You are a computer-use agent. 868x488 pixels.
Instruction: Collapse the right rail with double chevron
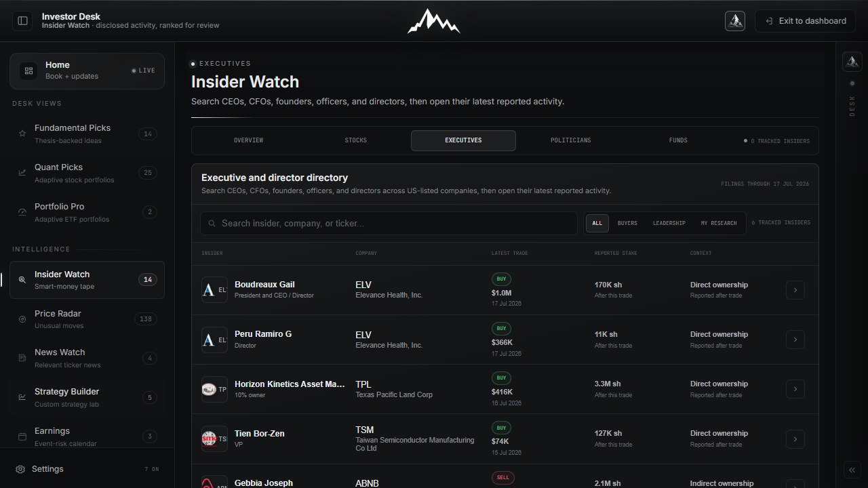click(x=852, y=470)
